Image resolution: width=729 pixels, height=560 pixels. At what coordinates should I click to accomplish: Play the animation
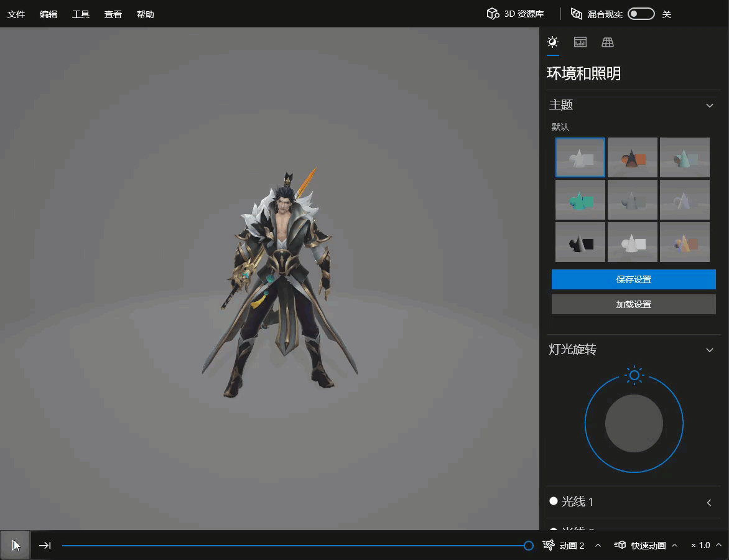click(15, 545)
